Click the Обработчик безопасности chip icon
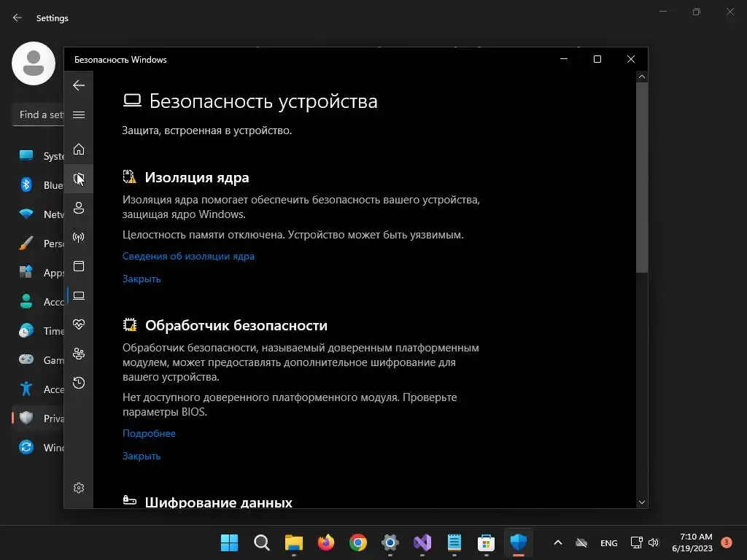The width and height of the screenshot is (747, 560). coord(130,324)
